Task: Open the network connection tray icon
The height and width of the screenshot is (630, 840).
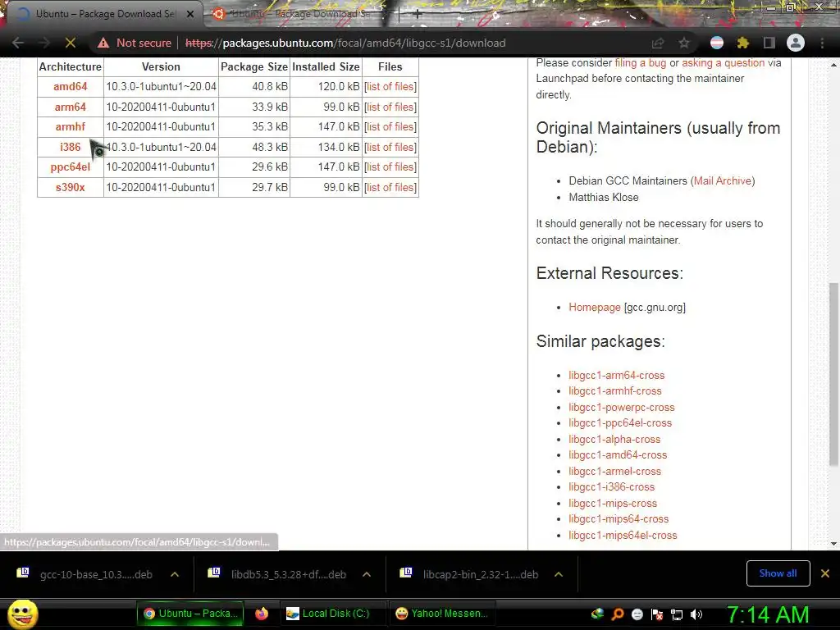Action: tap(677, 614)
